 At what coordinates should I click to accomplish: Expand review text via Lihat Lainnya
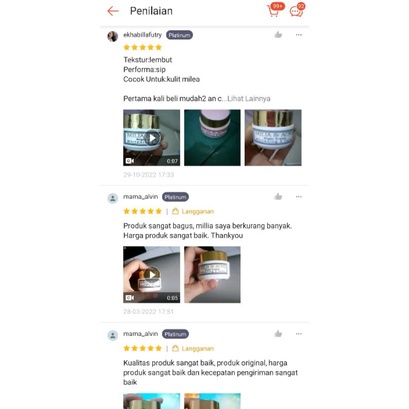click(249, 99)
